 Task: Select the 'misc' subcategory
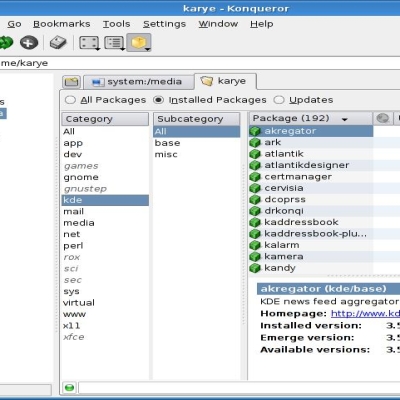coord(197,154)
